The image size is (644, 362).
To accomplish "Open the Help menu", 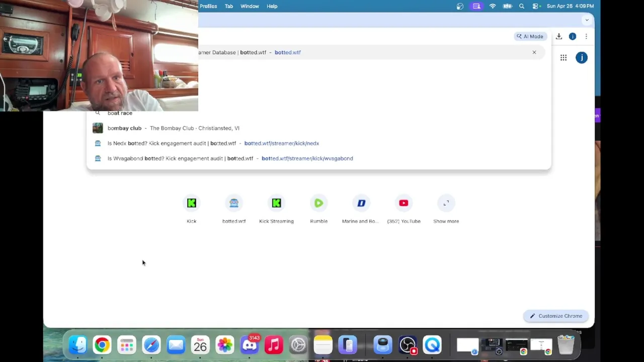I will [x=272, y=6].
